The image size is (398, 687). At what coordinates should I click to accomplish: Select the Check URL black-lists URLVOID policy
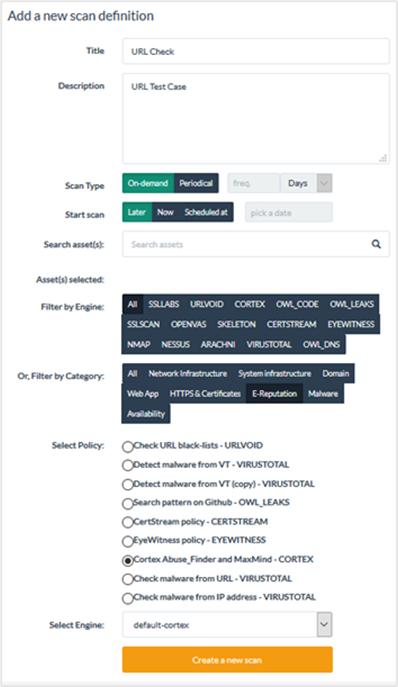pyautogui.click(x=127, y=446)
